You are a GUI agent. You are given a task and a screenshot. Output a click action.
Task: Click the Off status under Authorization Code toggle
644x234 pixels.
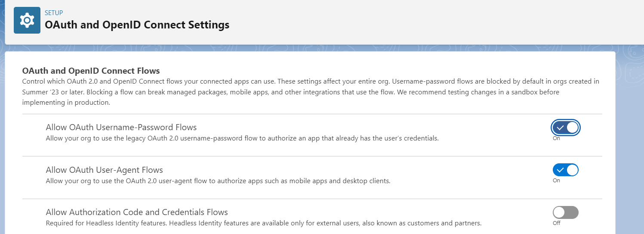(556, 223)
